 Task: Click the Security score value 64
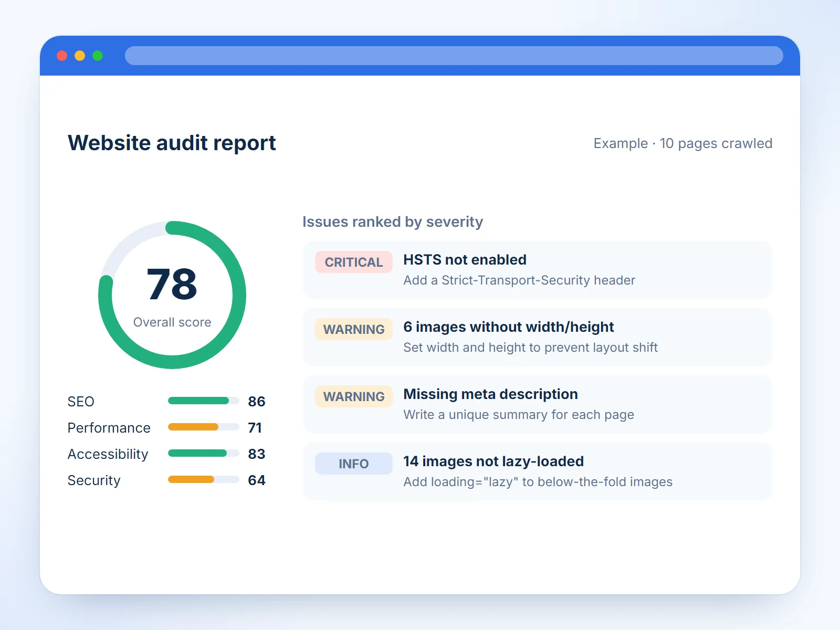pyautogui.click(x=256, y=480)
